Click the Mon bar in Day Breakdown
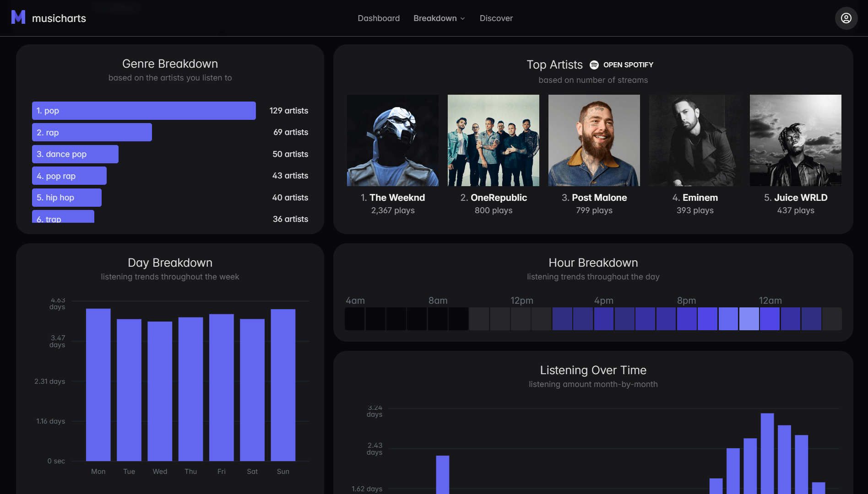The image size is (868, 494). tap(98, 385)
